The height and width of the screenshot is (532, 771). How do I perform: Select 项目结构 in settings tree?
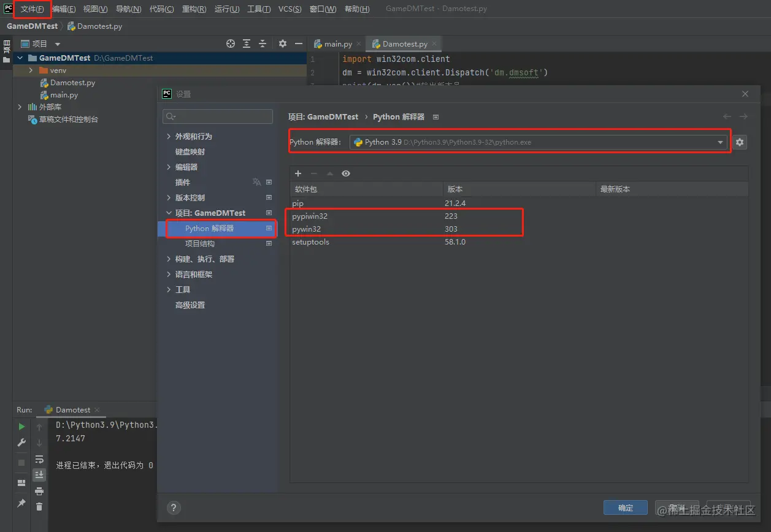pyautogui.click(x=200, y=243)
